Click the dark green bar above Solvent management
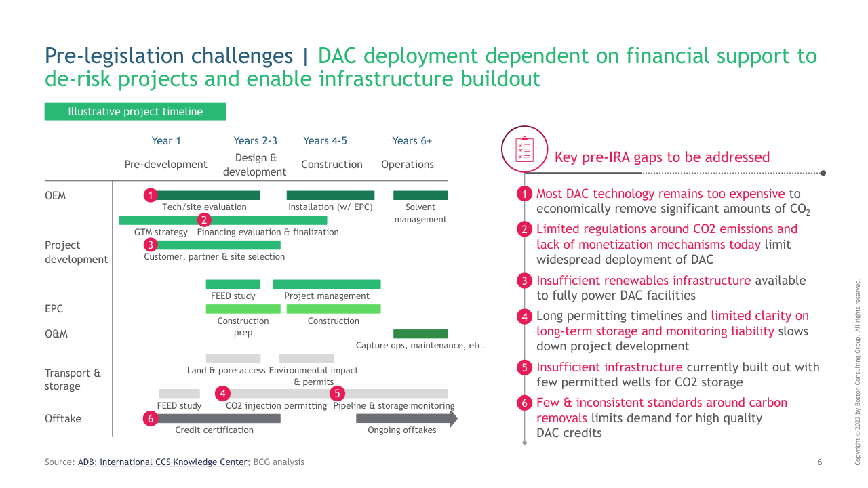 [x=420, y=195]
